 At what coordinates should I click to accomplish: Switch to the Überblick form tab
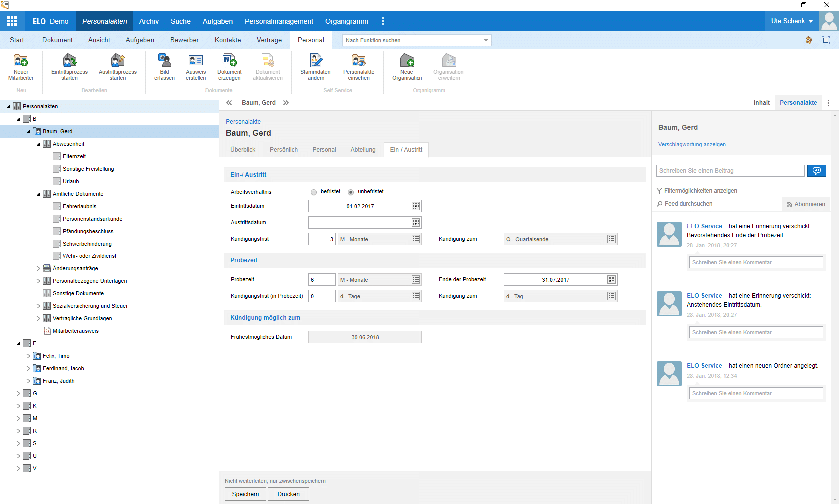[243, 150]
